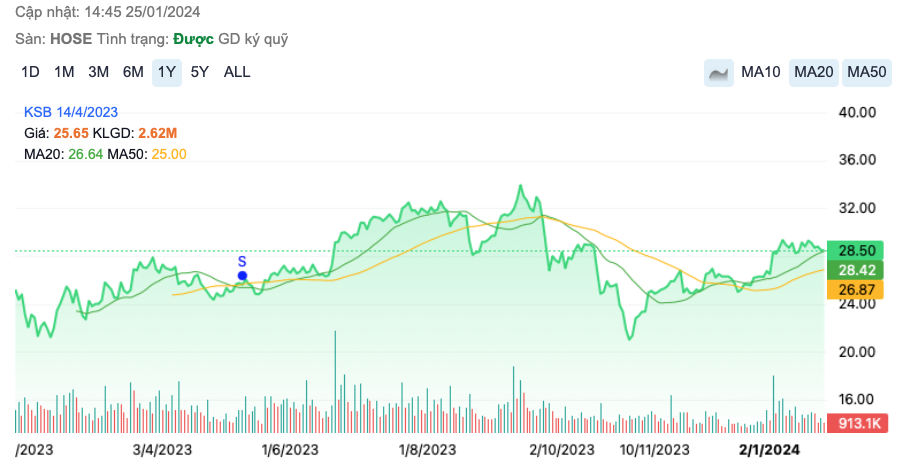
Task: Switch chart to area chart type icon
Action: click(718, 72)
